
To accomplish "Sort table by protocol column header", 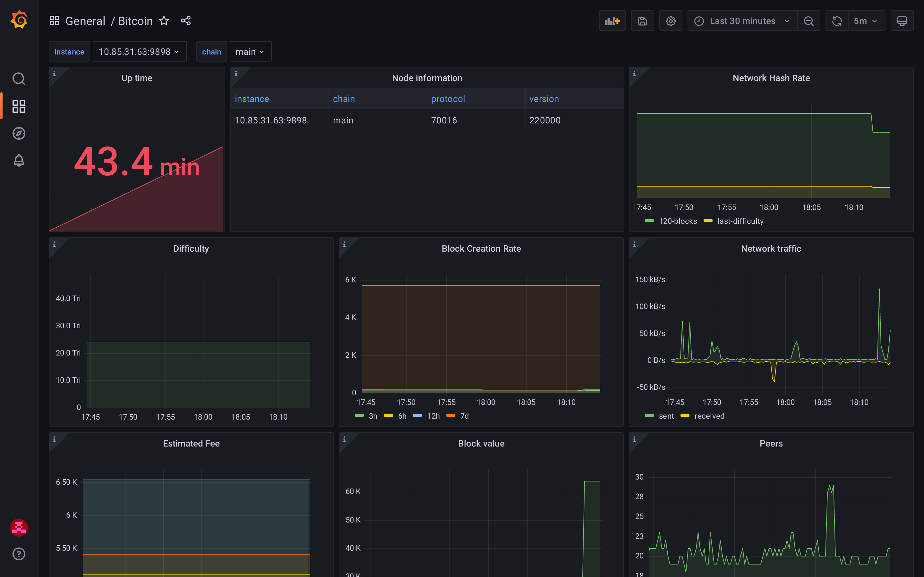I will click(x=448, y=99).
